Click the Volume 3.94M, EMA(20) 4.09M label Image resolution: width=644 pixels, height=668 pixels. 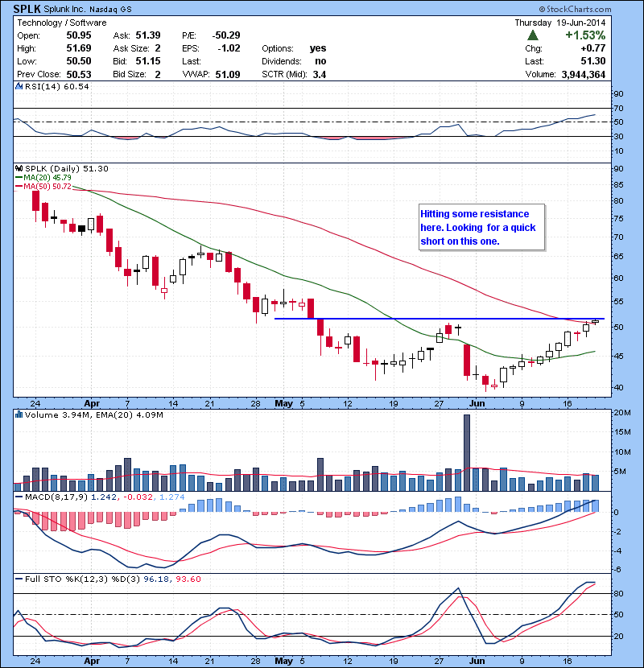click(x=93, y=415)
